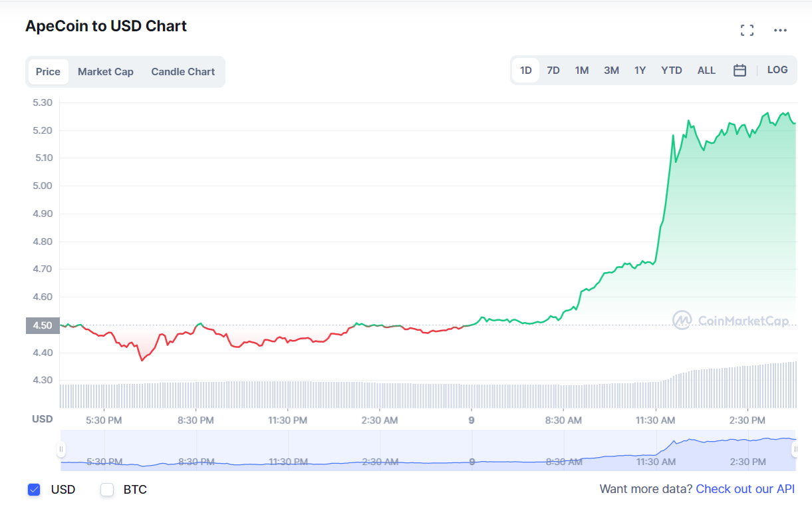Click the 11:30 AM x-axis label
The width and height of the screenshot is (812, 507).
point(656,420)
